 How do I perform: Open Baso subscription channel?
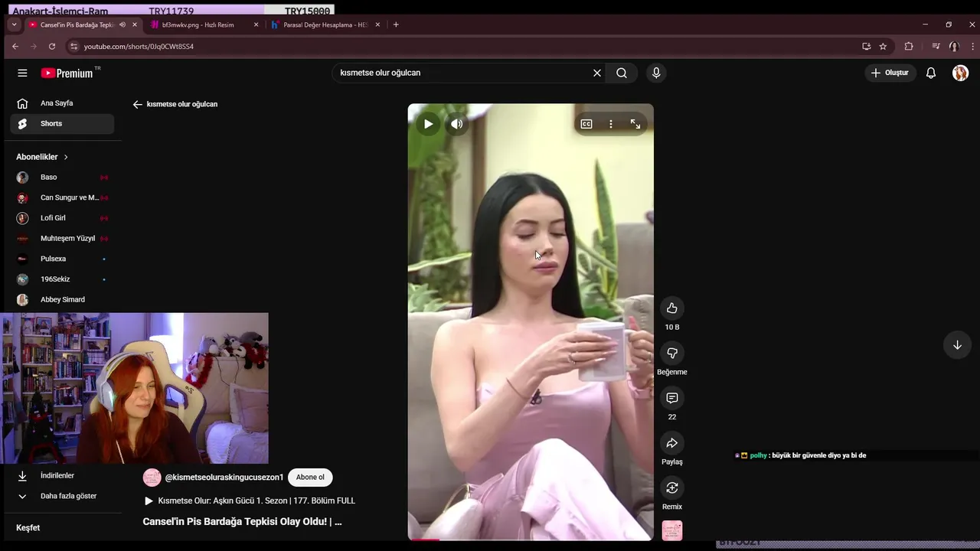(x=62, y=178)
